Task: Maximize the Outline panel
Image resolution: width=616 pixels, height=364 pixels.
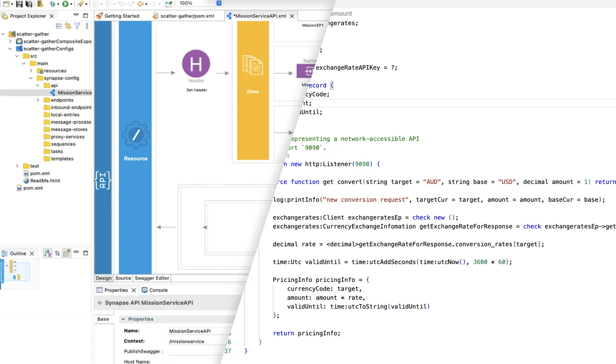Action: pyautogui.click(x=86, y=253)
